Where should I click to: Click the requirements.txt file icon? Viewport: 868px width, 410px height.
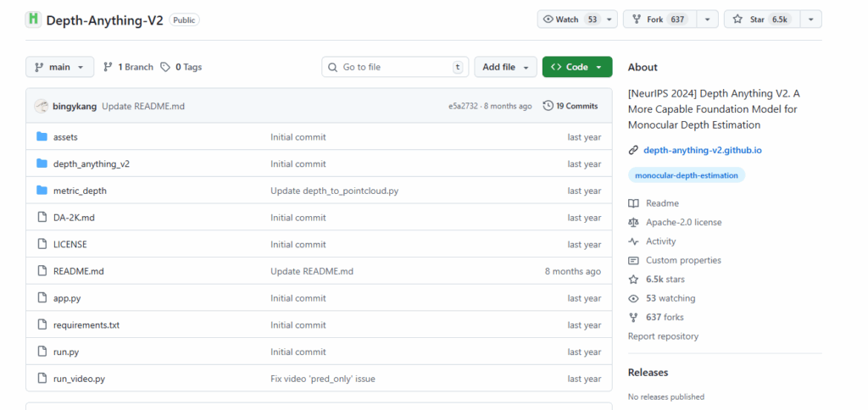click(42, 324)
